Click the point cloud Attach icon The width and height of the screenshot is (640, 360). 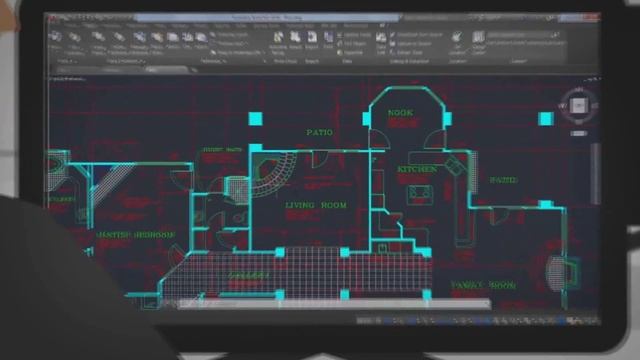click(x=295, y=37)
